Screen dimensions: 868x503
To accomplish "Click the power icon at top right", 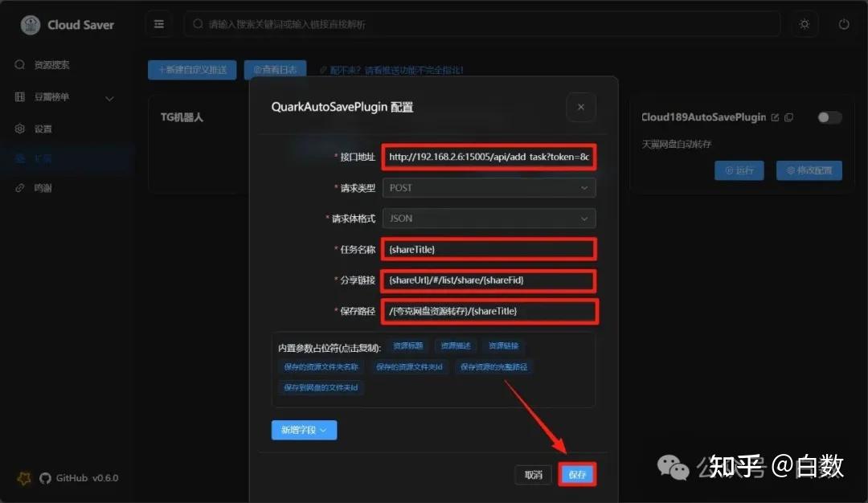I will [x=843, y=24].
